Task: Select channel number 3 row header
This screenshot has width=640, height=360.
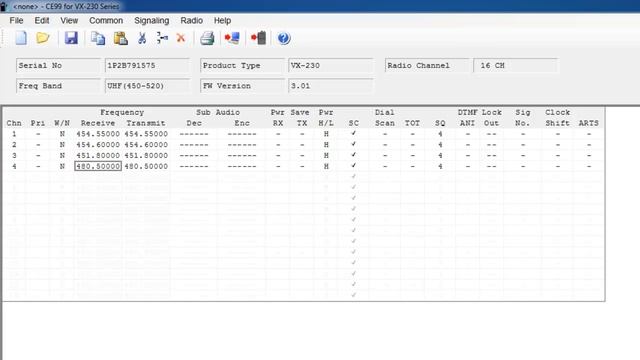Action: 14,156
